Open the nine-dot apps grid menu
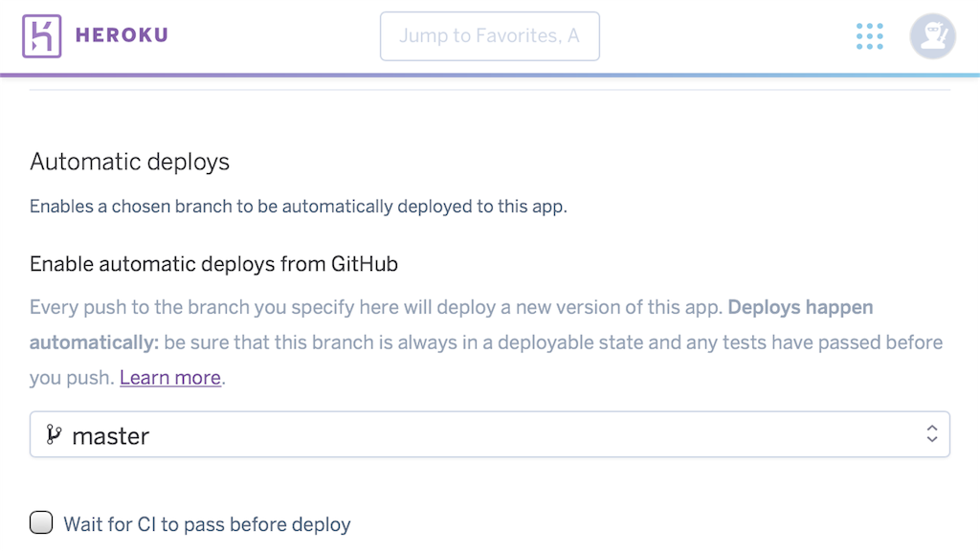The height and width of the screenshot is (551, 980). coord(869,36)
